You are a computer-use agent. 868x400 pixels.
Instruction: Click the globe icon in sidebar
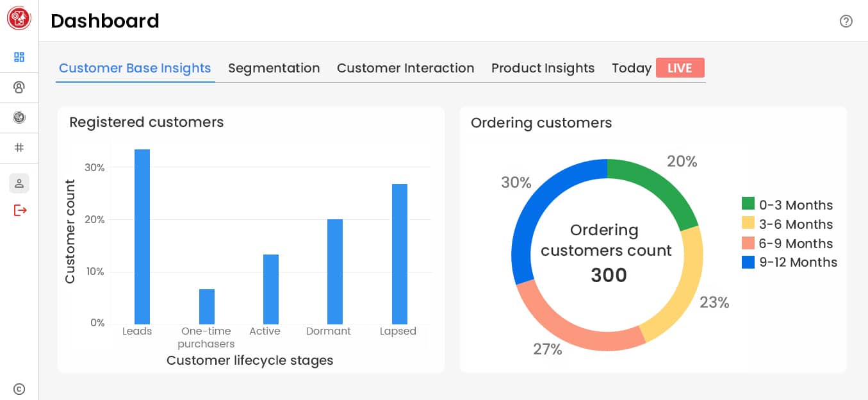(19, 117)
